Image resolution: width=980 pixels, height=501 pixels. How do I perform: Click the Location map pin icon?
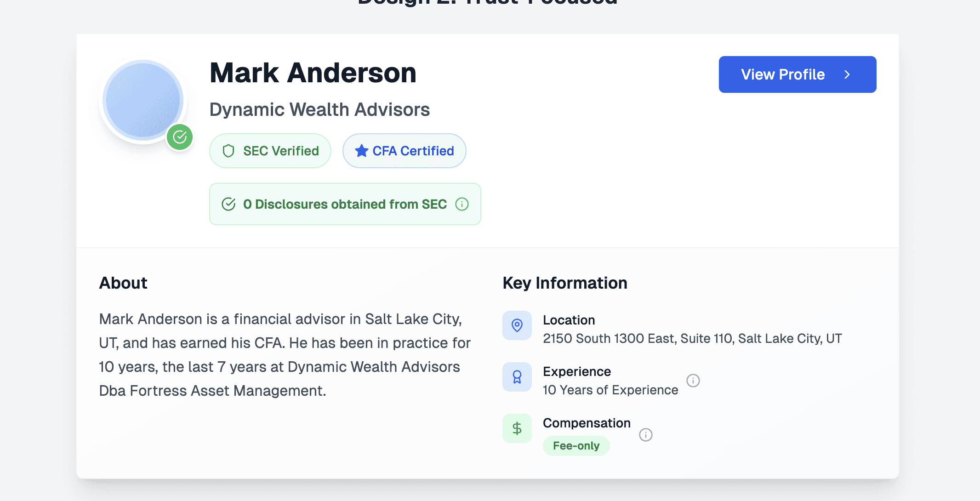[x=517, y=325]
